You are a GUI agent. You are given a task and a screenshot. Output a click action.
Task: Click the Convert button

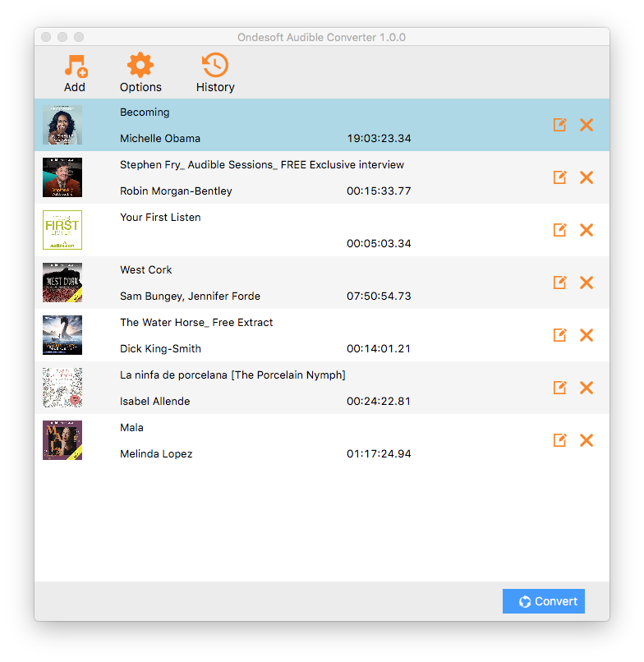pyautogui.click(x=544, y=601)
